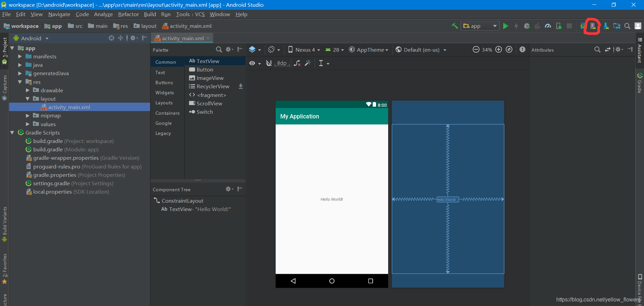
Task: Open the design surface layers dropdown
Action: (255, 50)
